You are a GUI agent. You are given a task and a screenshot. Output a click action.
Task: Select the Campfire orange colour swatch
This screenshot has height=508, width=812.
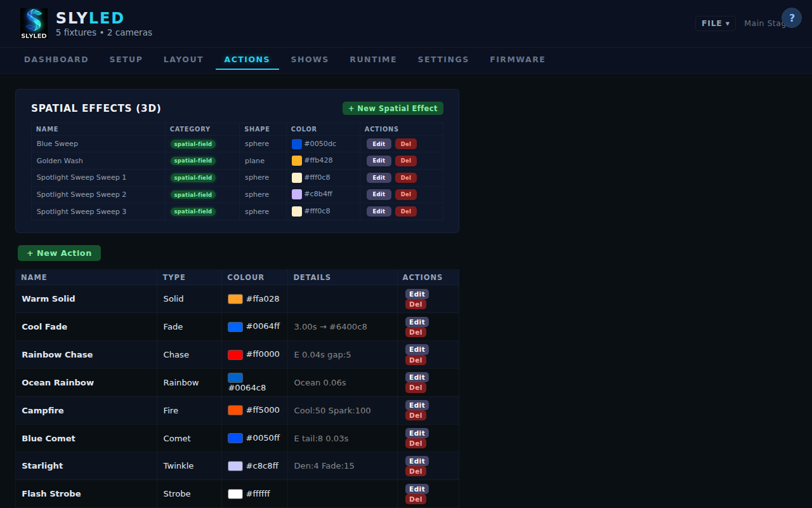(235, 410)
